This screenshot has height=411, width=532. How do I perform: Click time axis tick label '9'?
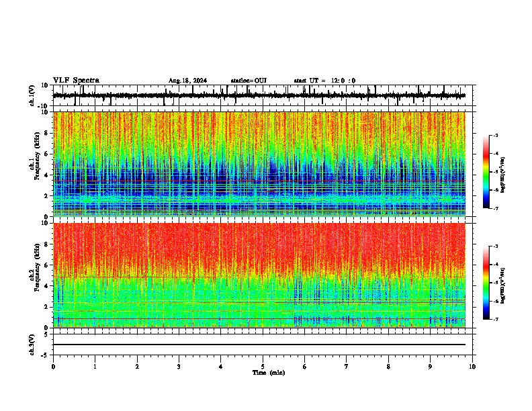point(430,367)
